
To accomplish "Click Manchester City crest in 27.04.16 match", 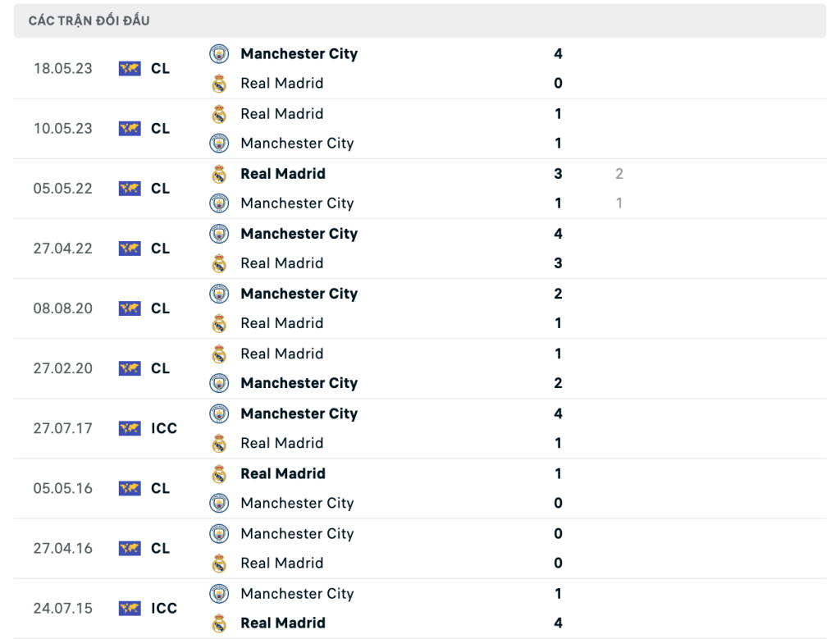I will coord(218,533).
